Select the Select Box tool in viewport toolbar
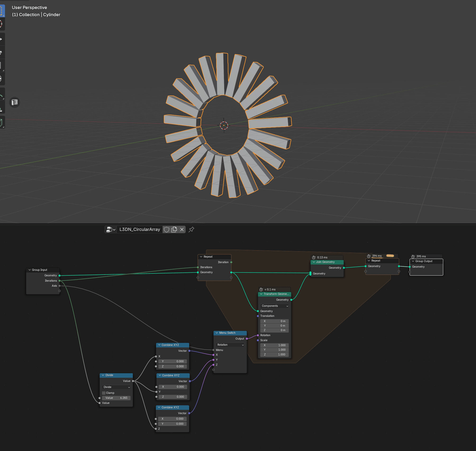This screenshot has height=451, width=476. (x=1, y=11)
